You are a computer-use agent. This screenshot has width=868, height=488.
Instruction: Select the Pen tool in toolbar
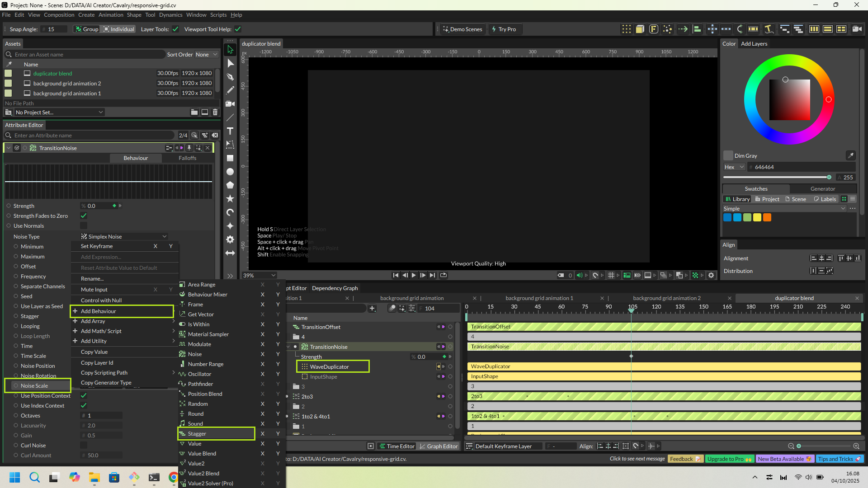(x=230, y=77)
